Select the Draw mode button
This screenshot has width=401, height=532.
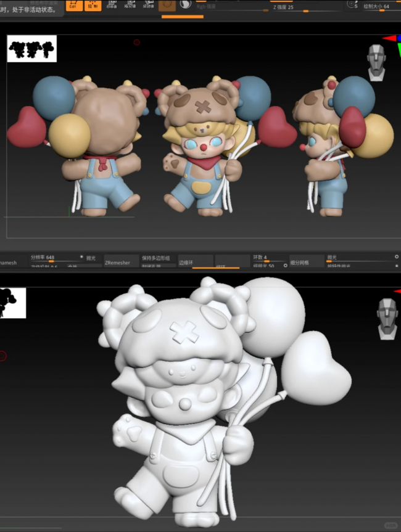coord(93,5)
